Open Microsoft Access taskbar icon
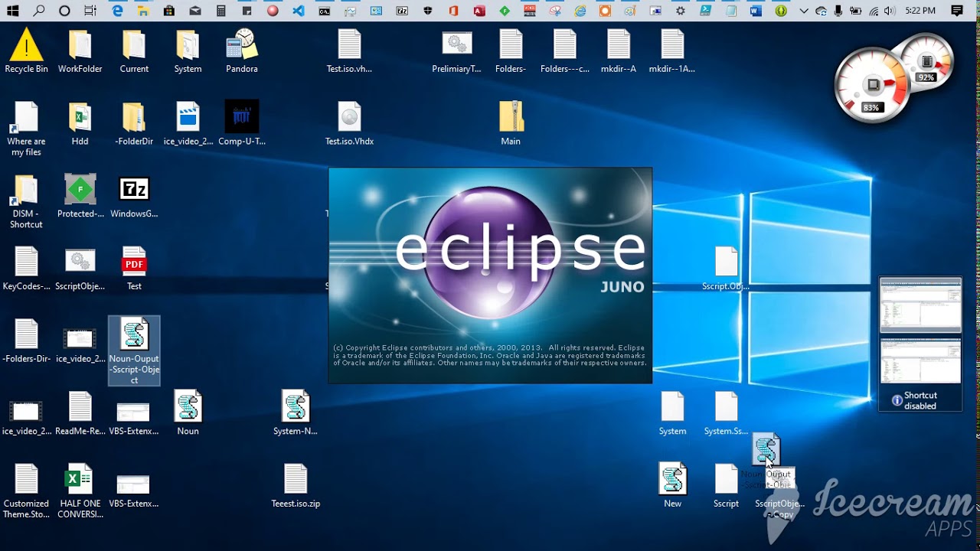 tap(479, 11)
